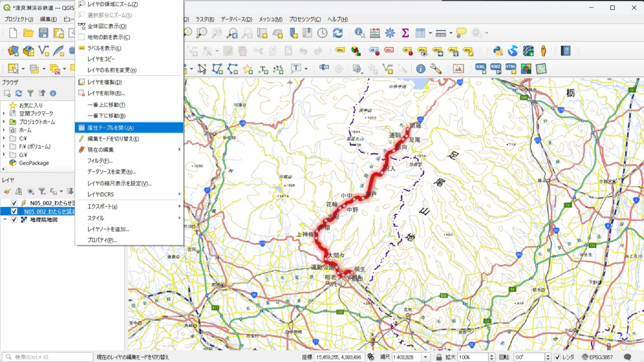Open the help book icon
Screen dimensions: 644x362
[566, 51]
